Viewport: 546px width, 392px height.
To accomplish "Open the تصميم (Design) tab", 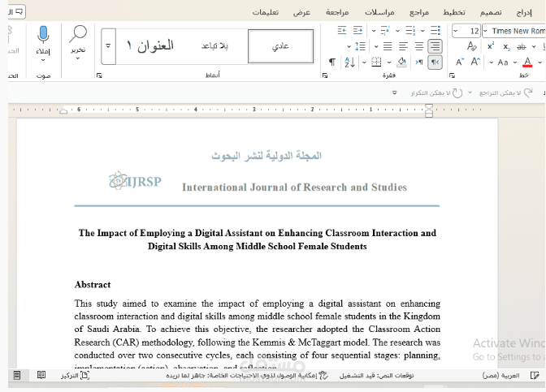I will click(491, 12).
